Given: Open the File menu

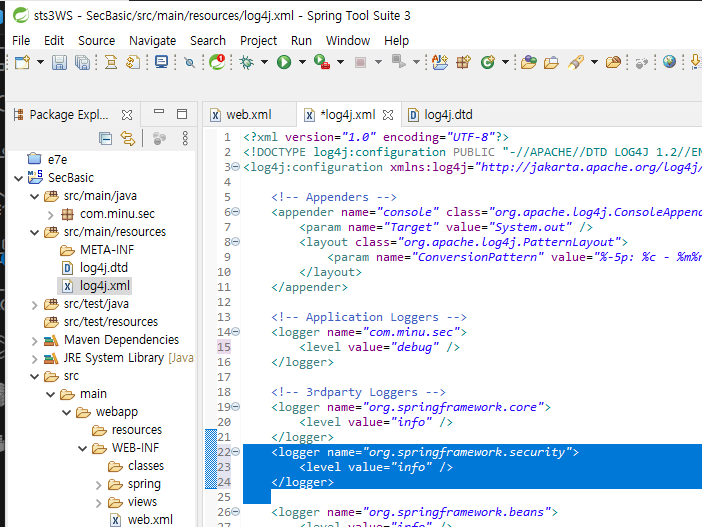Looking at the screenshot, I should 21,41.
